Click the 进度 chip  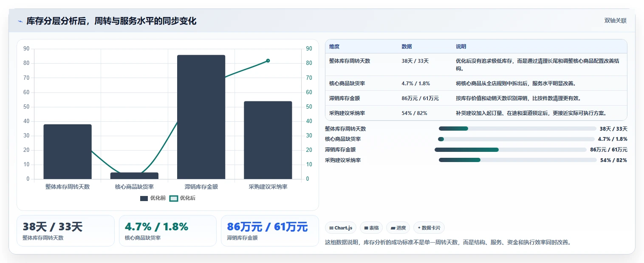click(398, 228)
